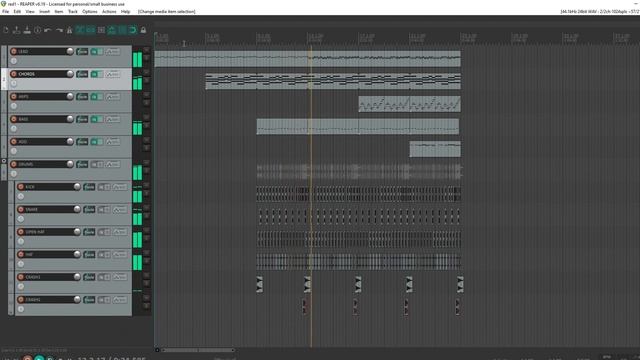
Task: Open Project Settings from the toolbar
Action: pos(38,30)
